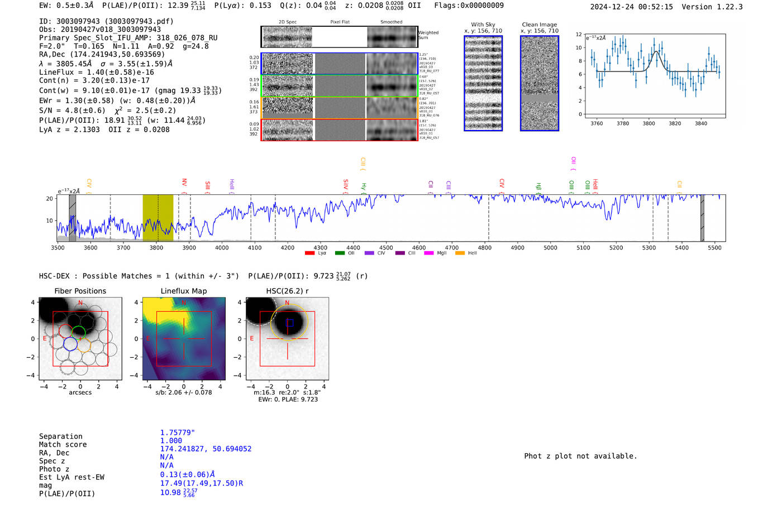Click the red Hβ-region OIII label above the spectrum
This screenshot has width=782, height=532.
pyautogui.click(x=571, y=185)
